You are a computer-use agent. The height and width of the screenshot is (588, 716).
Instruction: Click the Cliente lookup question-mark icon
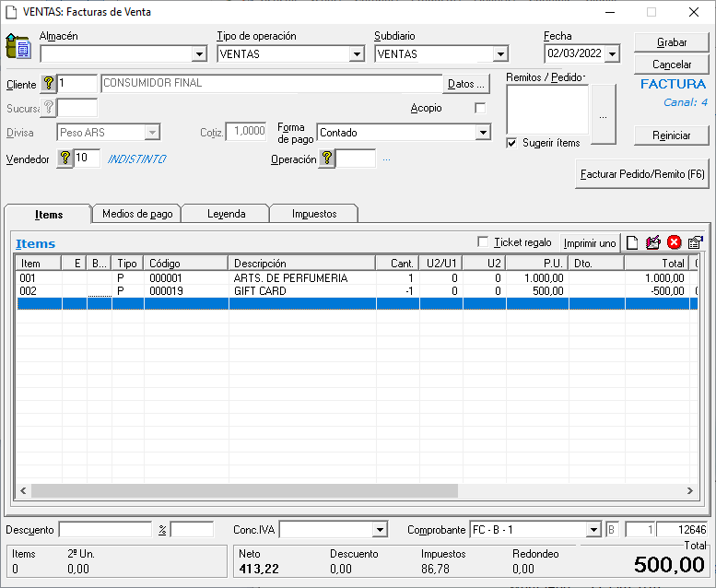(49, 84)
